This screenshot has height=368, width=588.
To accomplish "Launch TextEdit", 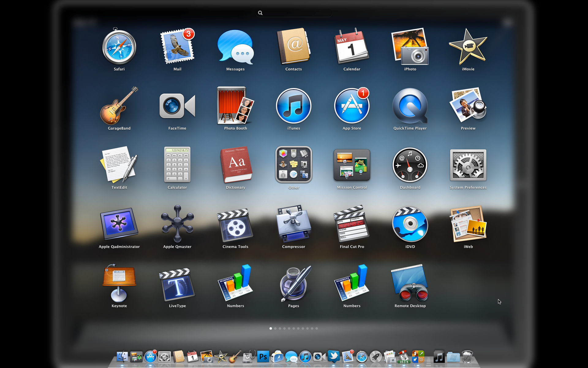I will pyautogui.click(x=119, y=165).
